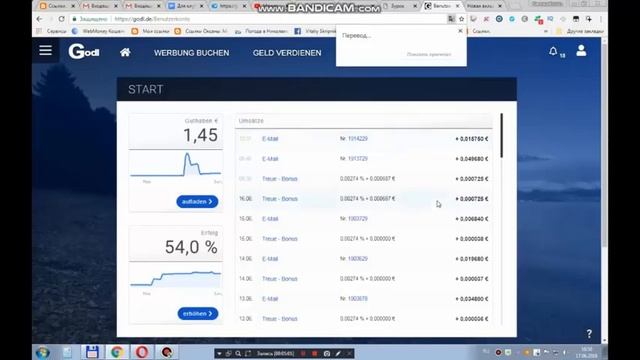Open the notifications bell
Viewport: 640px width, 360px height.
coord(553,51)
